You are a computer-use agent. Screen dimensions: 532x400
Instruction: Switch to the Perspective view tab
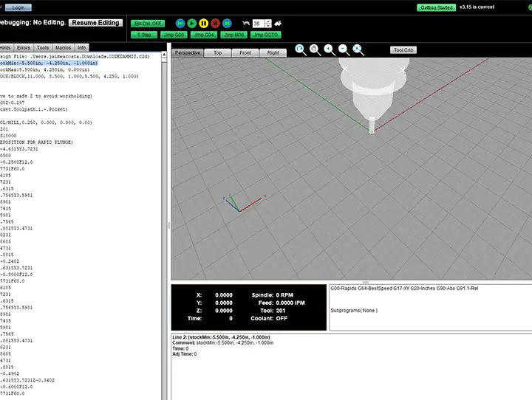click(x=187, y=53)
